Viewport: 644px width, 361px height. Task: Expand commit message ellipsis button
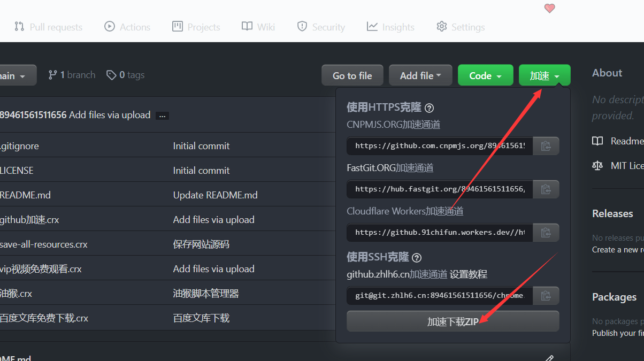pyautogui.click(x=163, y=116)
